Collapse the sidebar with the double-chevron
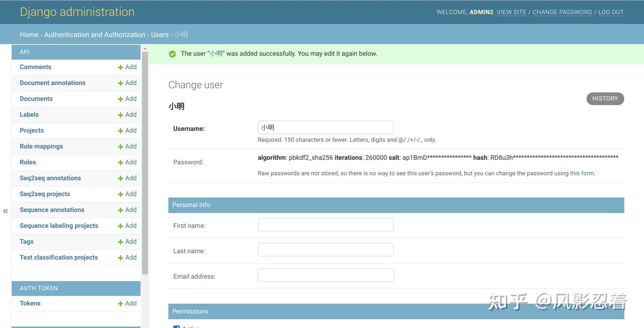Image resolution: width=644 pixels, height=328 pixels. pos(5,211)
